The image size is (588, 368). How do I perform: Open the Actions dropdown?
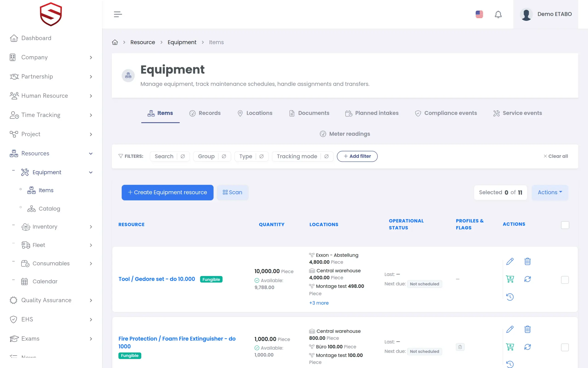550,193
